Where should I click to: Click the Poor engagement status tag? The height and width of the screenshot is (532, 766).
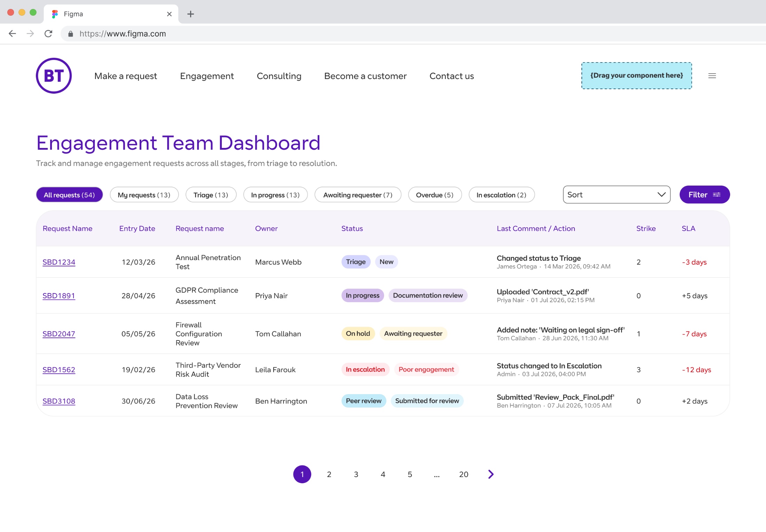[x=426, y=369]
